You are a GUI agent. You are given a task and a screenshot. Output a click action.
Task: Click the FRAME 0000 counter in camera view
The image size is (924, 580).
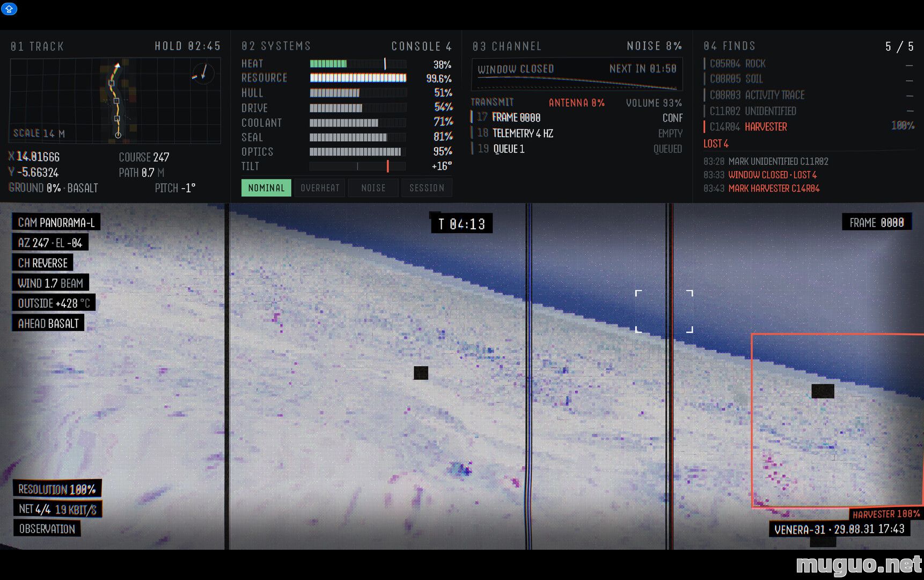tap(877, 222)
